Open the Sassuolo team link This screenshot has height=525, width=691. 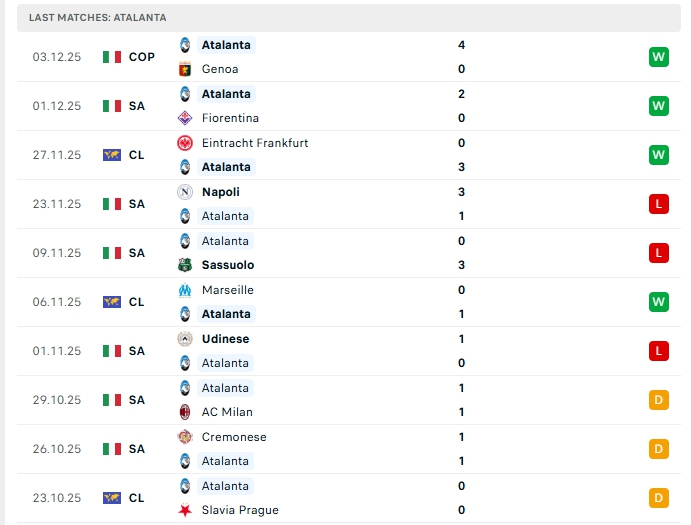(228, 265)
